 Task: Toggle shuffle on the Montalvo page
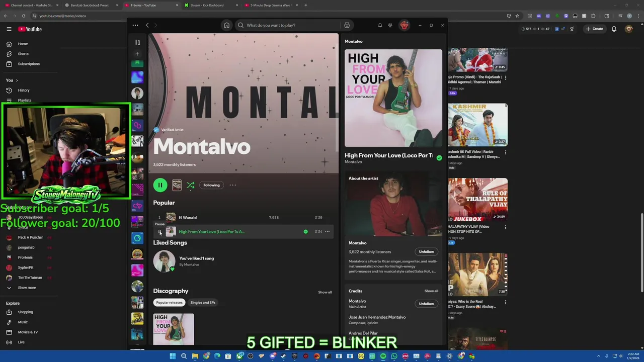pos(191,185)
